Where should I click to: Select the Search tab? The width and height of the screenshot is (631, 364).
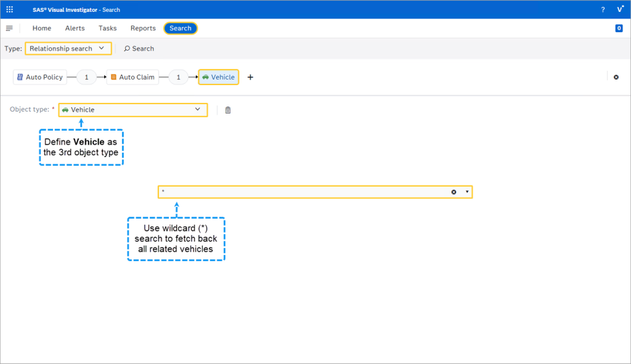(180, 28)
